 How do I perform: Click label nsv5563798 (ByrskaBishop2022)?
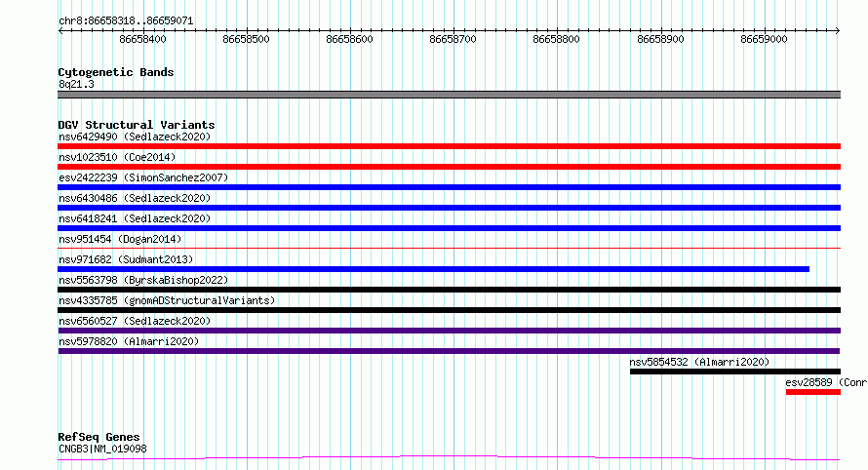pyautogui.click(x=143, y=280)
